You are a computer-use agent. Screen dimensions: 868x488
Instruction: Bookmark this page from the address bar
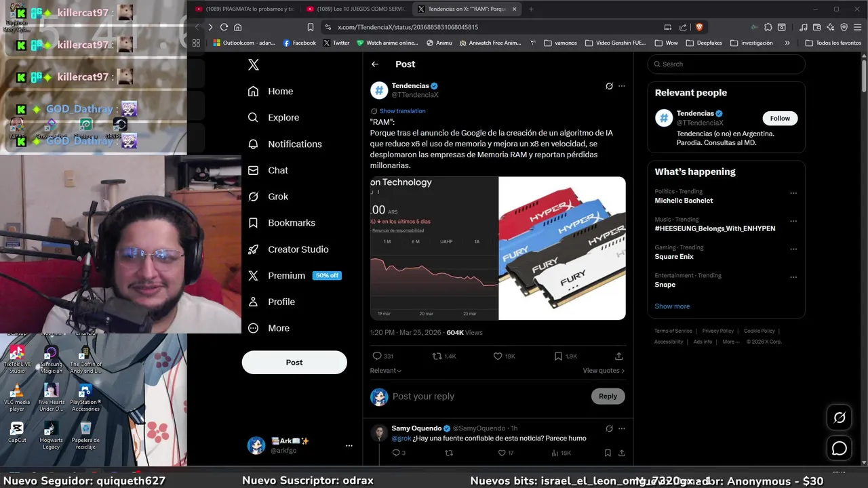click(311, 27)
